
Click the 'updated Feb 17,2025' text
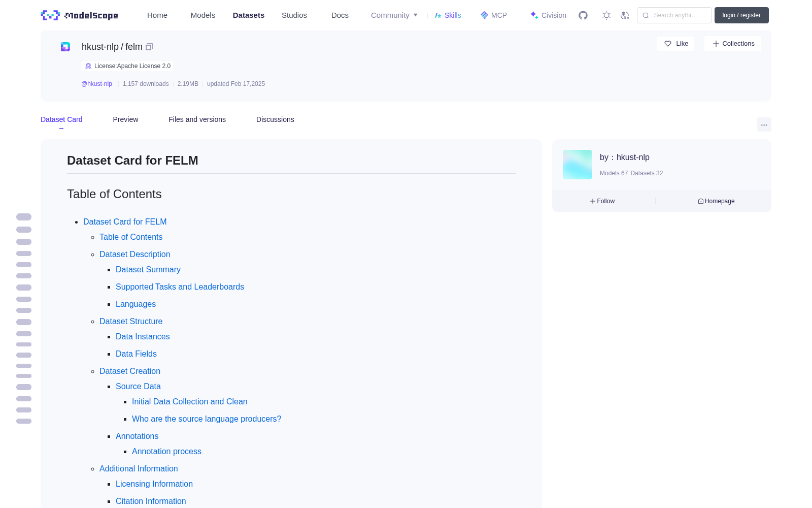coord(236,84)
